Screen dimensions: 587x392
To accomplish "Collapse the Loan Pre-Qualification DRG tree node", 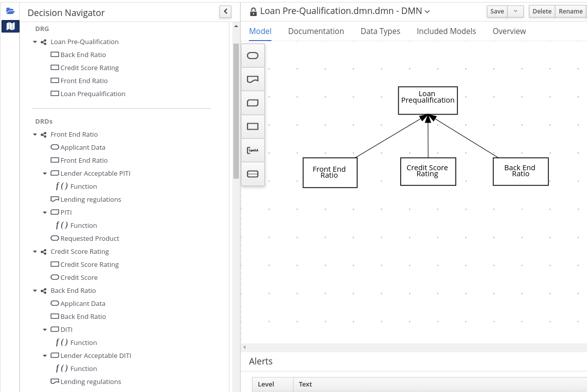I will pyautogui.click(x=35, y=42).
